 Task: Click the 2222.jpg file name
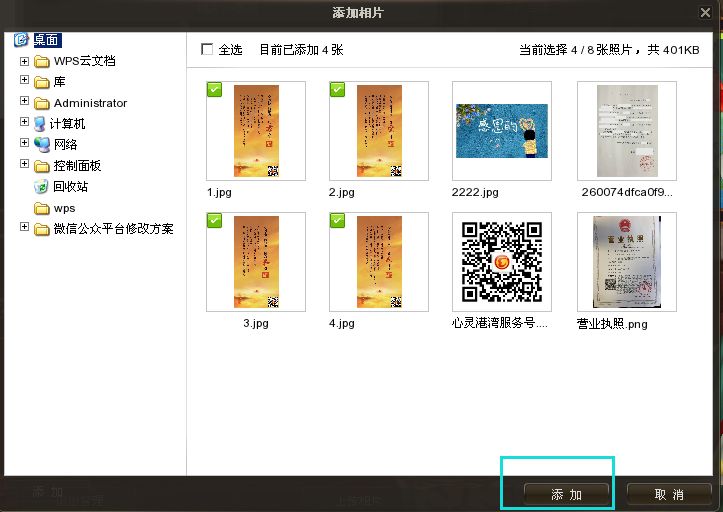point(475,192)
